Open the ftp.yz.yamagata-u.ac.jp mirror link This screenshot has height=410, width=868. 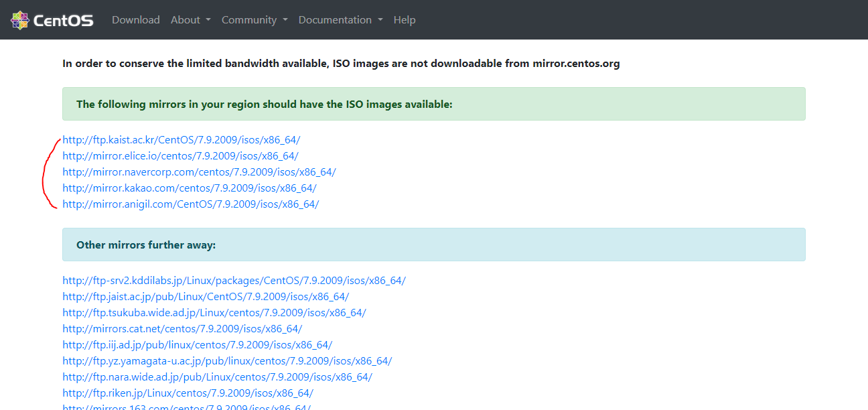point(227,361)
